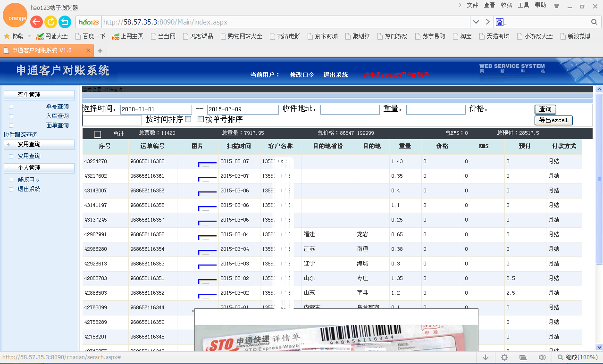Viewport: 603px width, 364px height.
Task: Open new tab with plus icon
Action: click(x=100, y=50)
